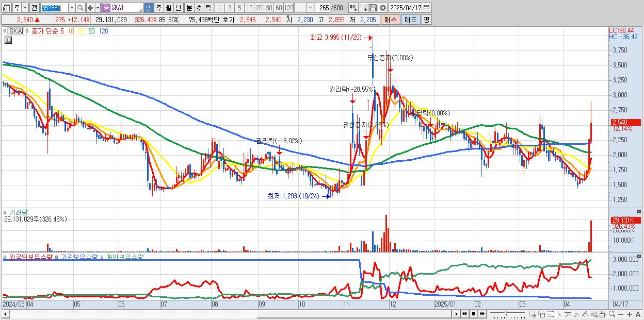
Task: Click the multi-chart window icon
Action: click(x=603, y=314)
